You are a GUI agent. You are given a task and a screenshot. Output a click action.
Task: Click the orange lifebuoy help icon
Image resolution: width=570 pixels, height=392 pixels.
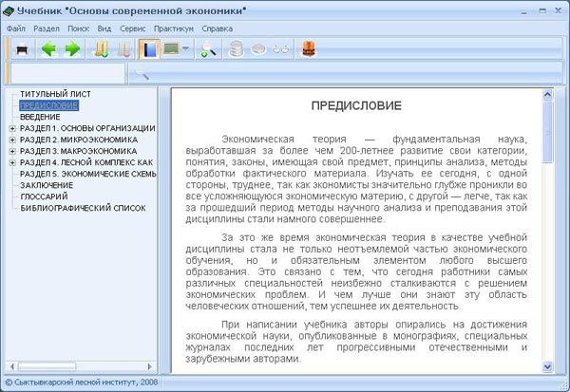(x=309, y=48)
